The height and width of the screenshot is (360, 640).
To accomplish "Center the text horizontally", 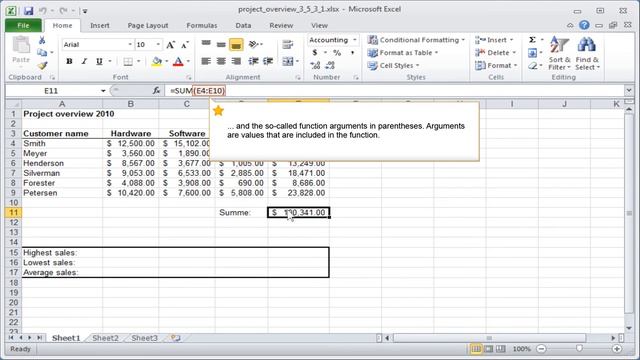I will 221,61.
